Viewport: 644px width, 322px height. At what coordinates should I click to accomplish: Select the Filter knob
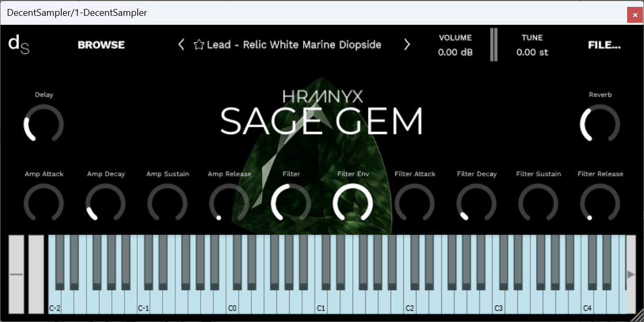[x=291, y=203]
